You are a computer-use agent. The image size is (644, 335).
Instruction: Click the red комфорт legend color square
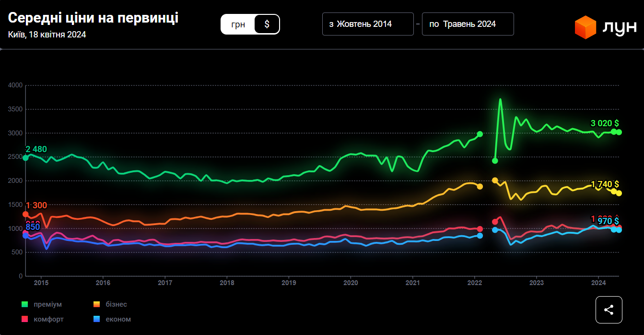[25, 319]
